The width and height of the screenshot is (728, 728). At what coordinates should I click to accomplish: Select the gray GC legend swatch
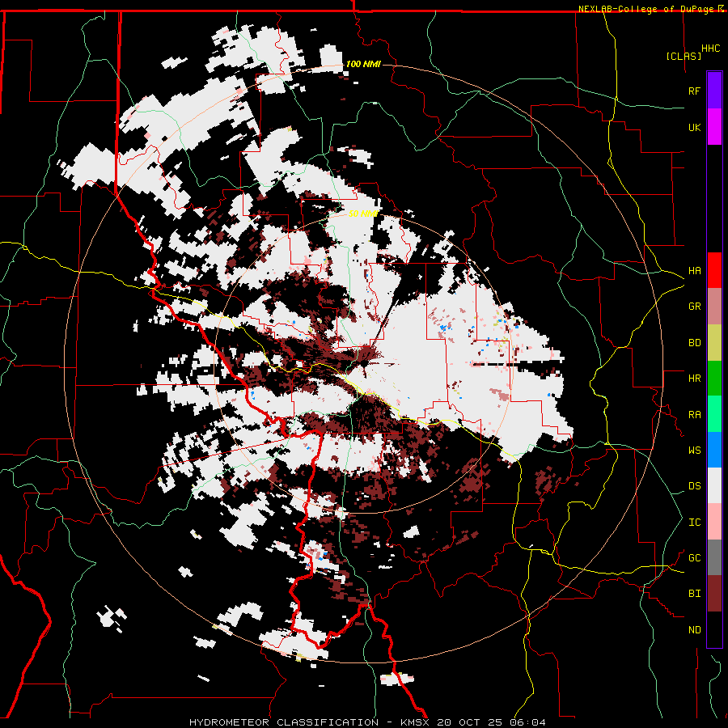click(714, 557)
